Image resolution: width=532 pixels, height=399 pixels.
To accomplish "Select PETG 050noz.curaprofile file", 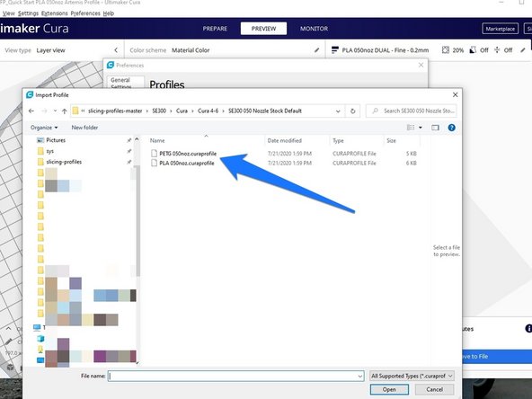I will point(188,154).
